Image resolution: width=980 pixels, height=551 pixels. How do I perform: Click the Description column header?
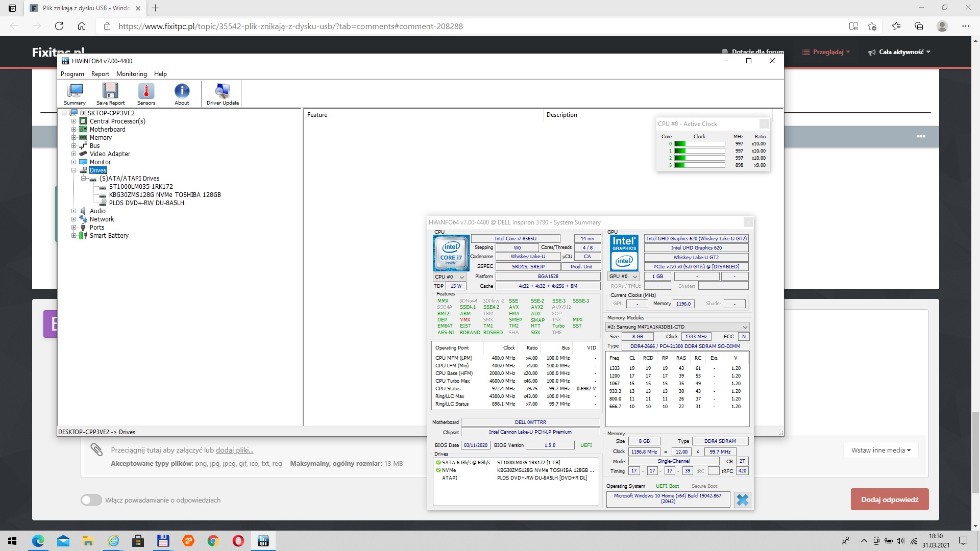click(657, 115)
